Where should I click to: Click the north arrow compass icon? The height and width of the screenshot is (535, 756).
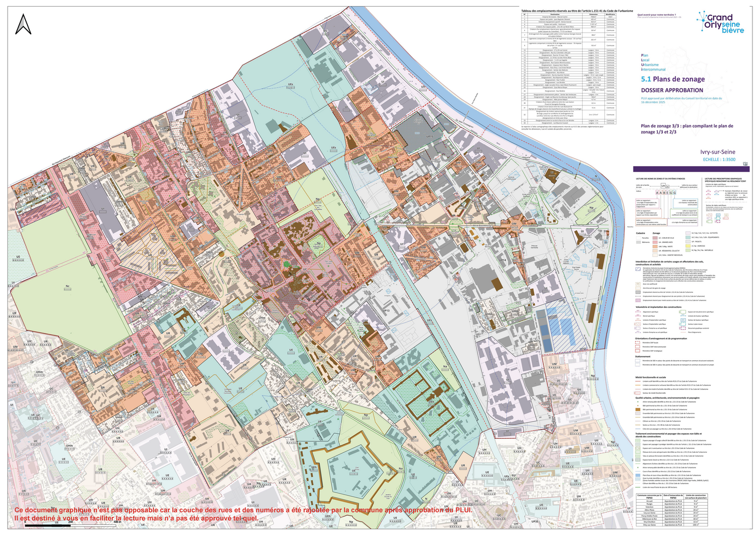click(x=23, y=25)
